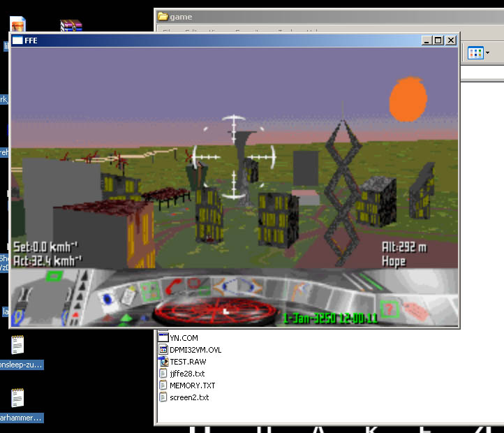Click the YN.COM file icon

163,337
